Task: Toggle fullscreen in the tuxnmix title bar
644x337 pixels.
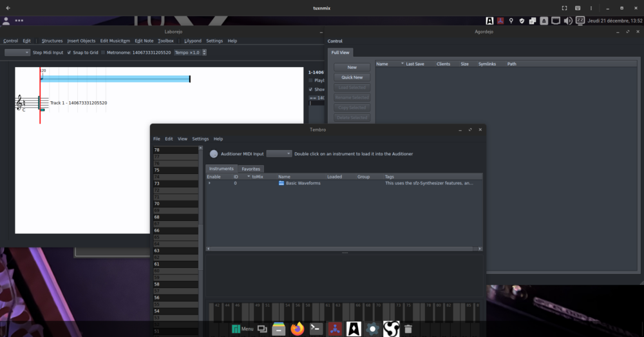Action: pyautogui.click(x=564, y=8)
